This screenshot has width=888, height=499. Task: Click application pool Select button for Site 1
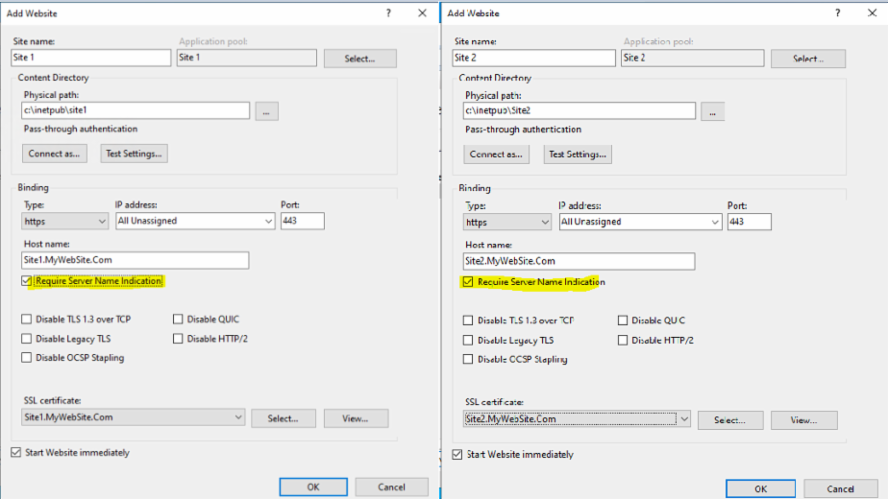360,58
